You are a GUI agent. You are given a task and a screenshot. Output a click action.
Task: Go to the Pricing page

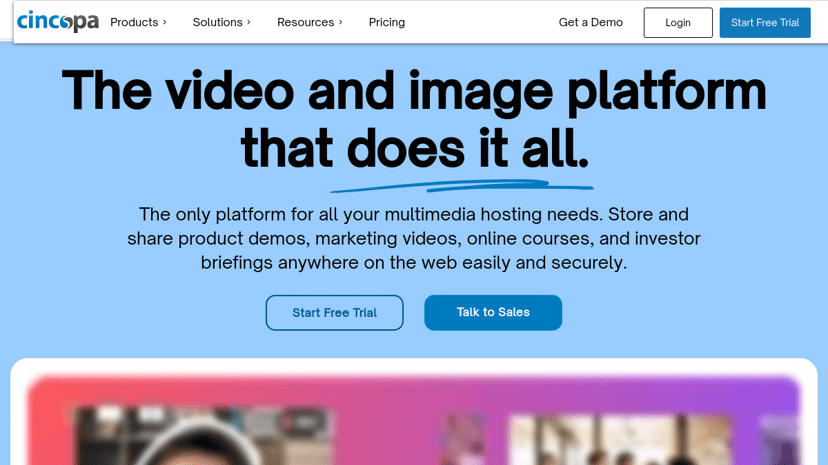[387, 22]
